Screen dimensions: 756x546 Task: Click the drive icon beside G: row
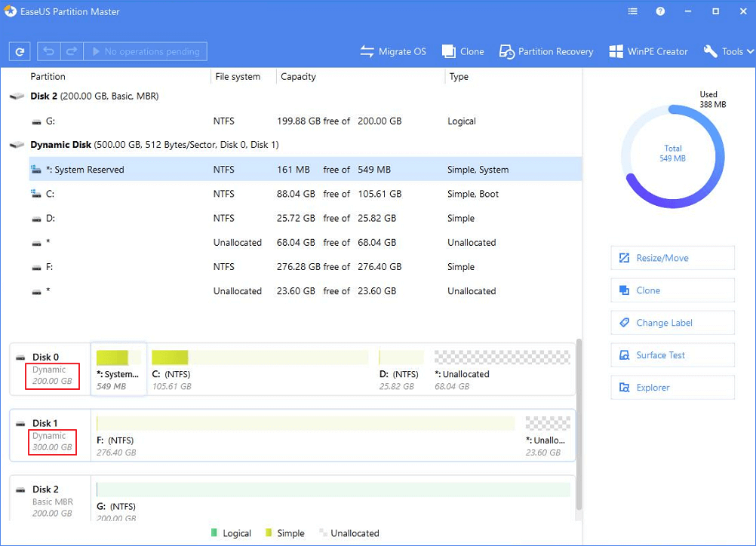coord(36,122)
